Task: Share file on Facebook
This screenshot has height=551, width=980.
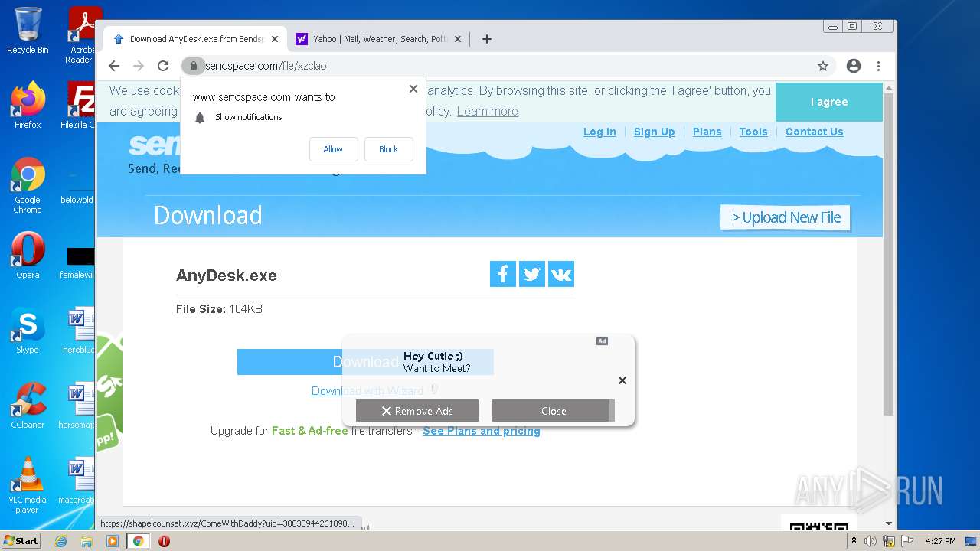Action: (502, 274)
